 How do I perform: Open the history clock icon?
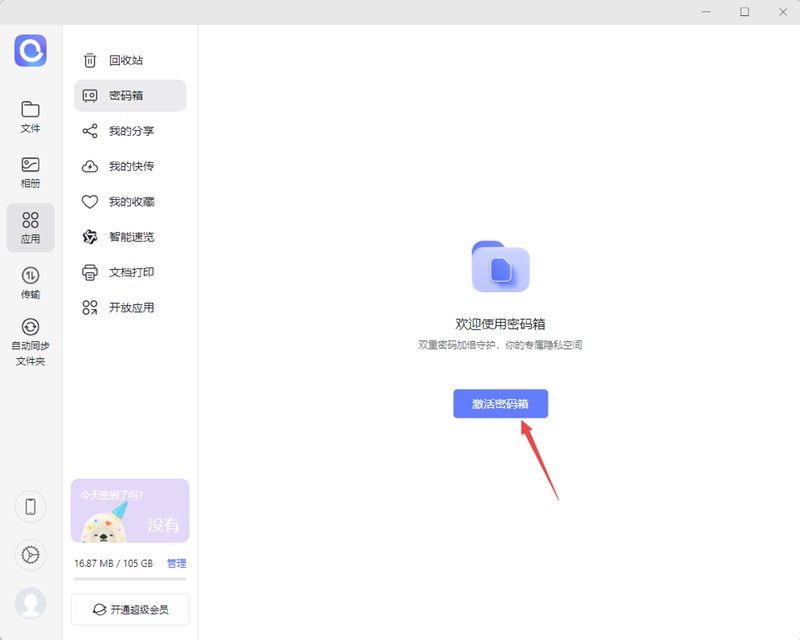point(30,555)
